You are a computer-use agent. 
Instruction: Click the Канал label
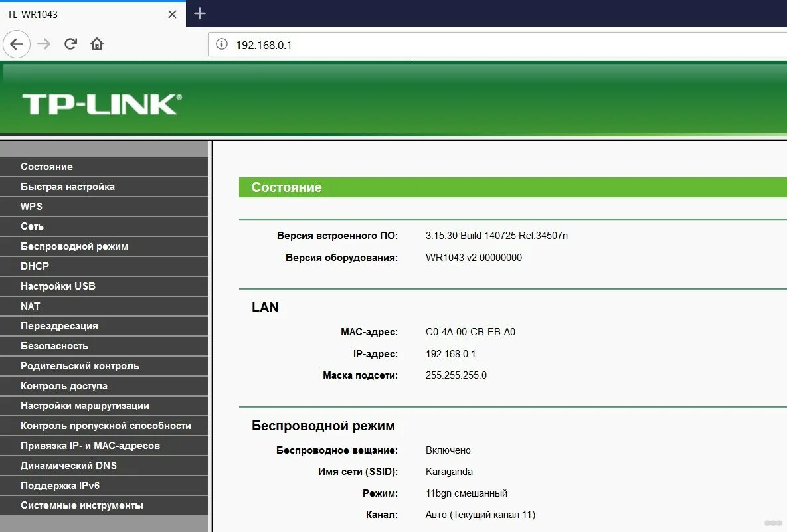(x=381, y=515)
